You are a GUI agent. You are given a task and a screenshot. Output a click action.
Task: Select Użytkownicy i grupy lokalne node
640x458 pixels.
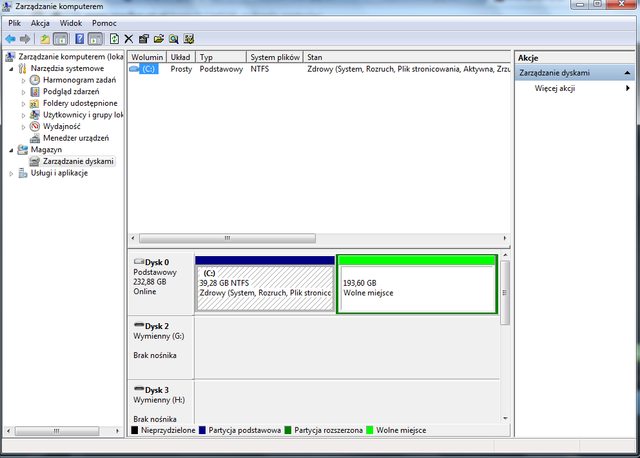pos(83,115)
